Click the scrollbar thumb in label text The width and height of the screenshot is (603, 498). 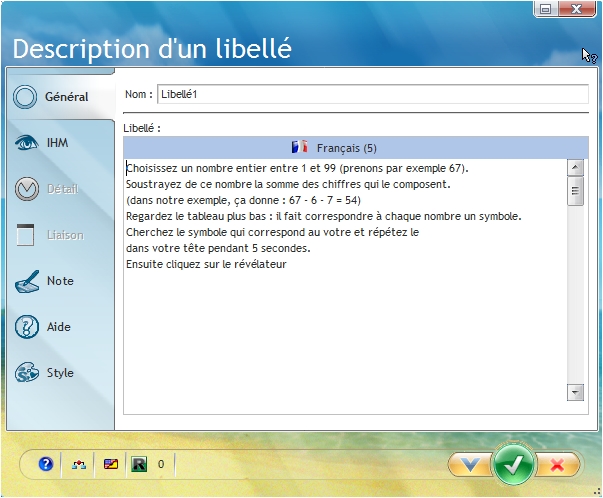(575, 191)
